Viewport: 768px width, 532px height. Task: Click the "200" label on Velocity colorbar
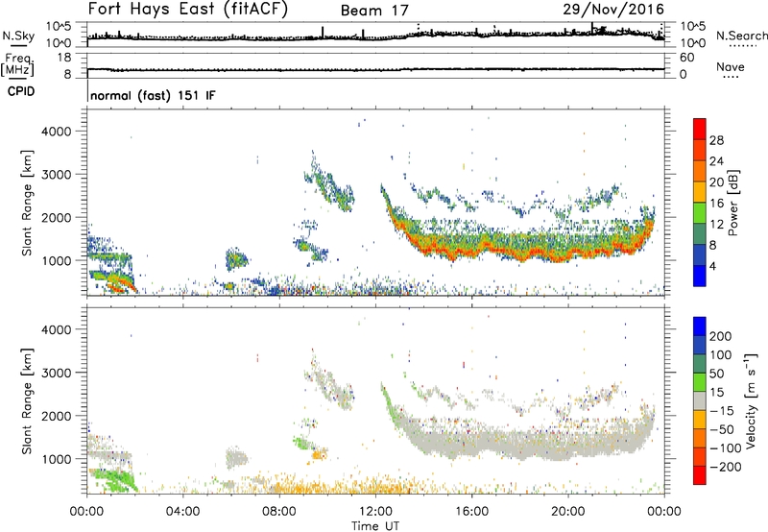click(721, 336)
